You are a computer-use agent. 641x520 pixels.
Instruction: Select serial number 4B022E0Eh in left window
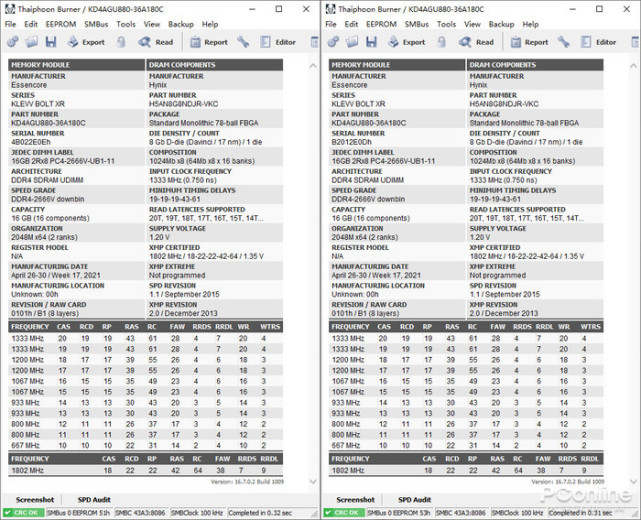(31, 142)
